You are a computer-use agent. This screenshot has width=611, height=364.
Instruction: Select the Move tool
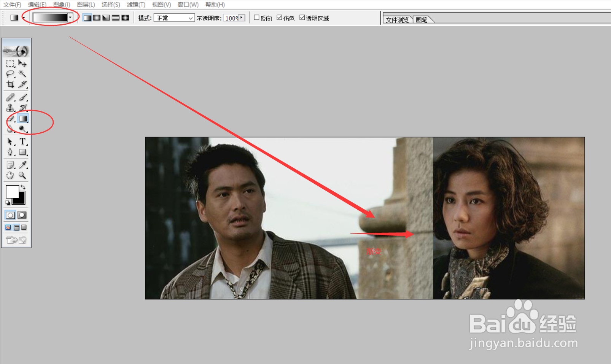click(x=22, y=64)
